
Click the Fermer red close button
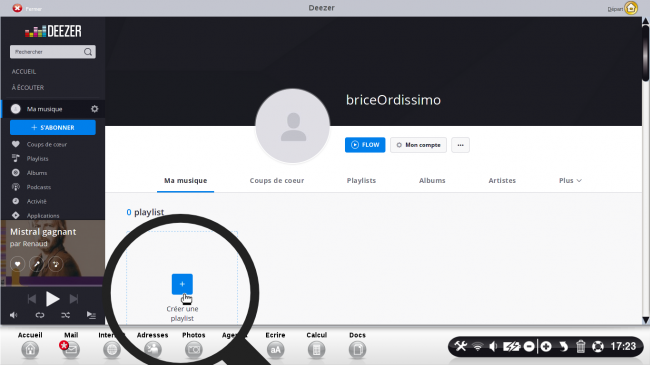coord(17,8)
